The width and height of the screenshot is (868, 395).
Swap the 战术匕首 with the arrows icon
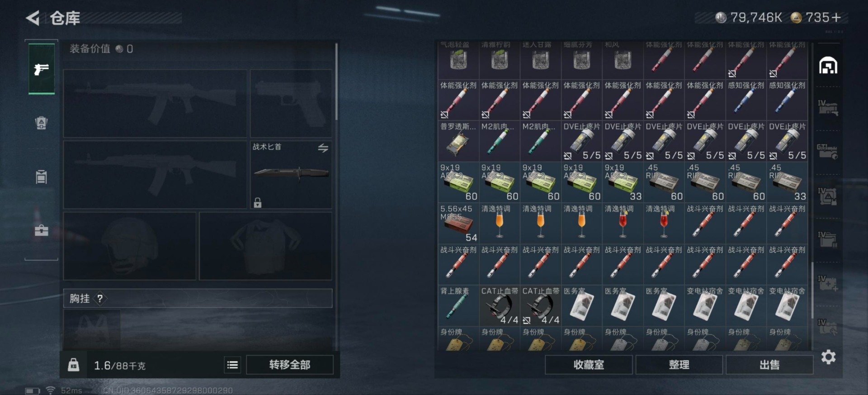pos(323,148)
